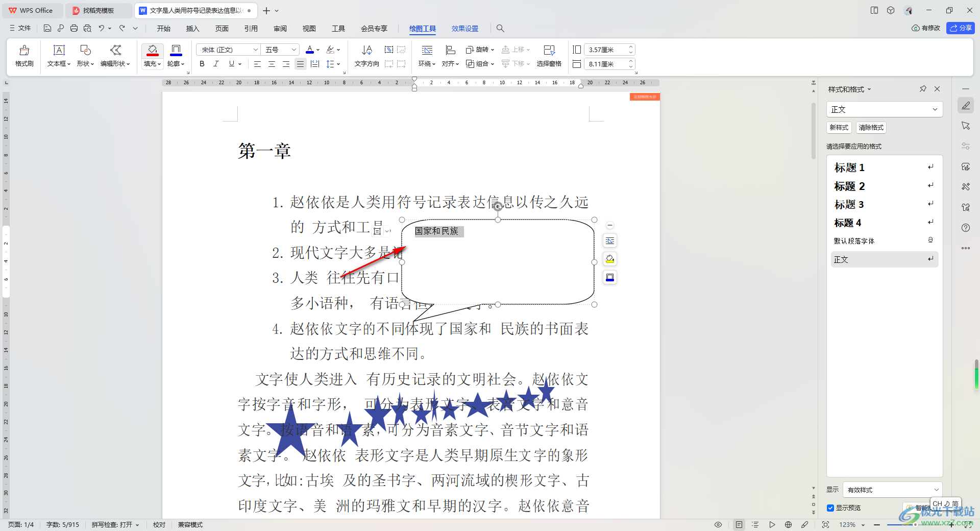Viewport: 980px width, 531px height.
Task: Apply the shape Outline (轮廓) color
Action: (176, 50)
